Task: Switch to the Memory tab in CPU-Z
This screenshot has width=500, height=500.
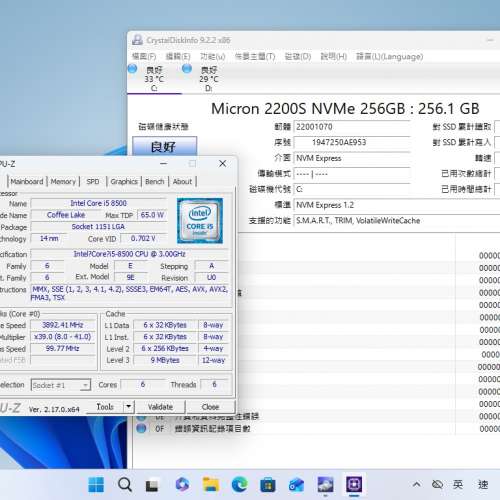Action: click(63, 182)
